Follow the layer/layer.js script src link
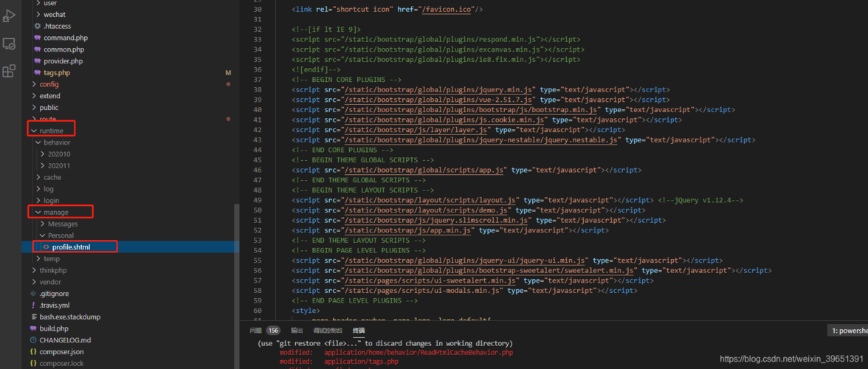The width and height of the screenshot is (868, 369). (x=416, y=129)
